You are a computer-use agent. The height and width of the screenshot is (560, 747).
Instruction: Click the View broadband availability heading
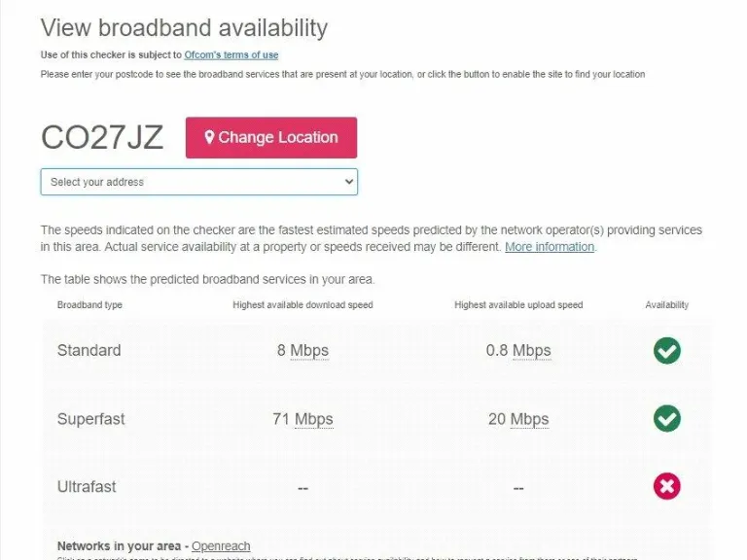(184, 28)
